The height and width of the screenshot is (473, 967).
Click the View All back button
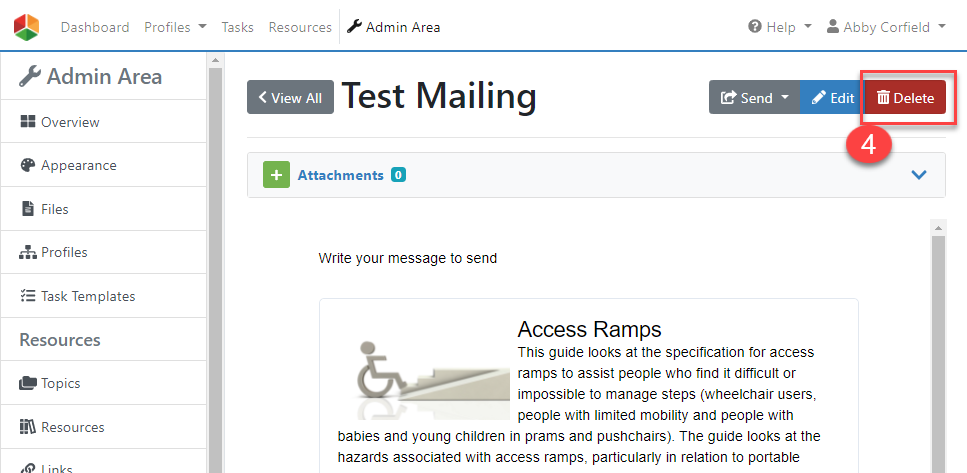click(290, 98)
